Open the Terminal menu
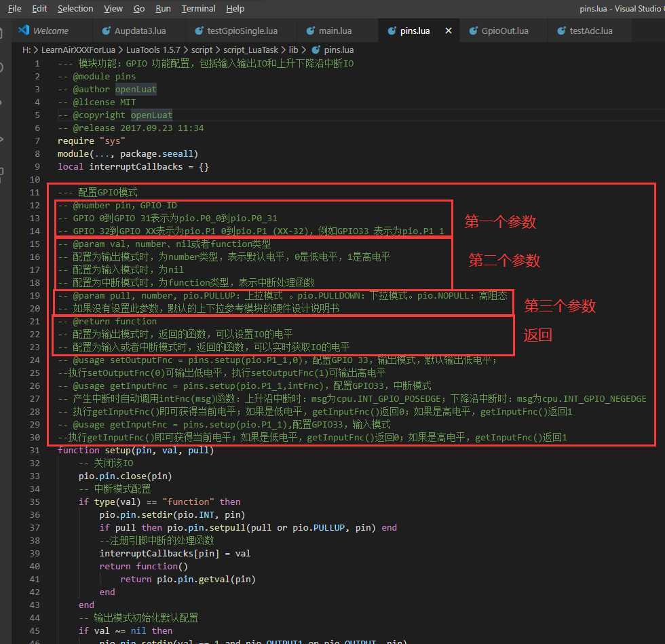Image resolution: width=665 pixels, height=644 pixels. point(198,9)
